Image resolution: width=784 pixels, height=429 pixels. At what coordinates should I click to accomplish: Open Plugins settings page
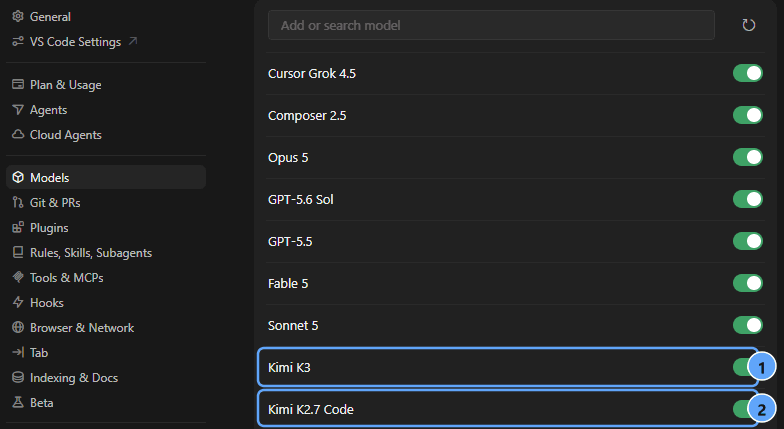[x=106, y=227]
